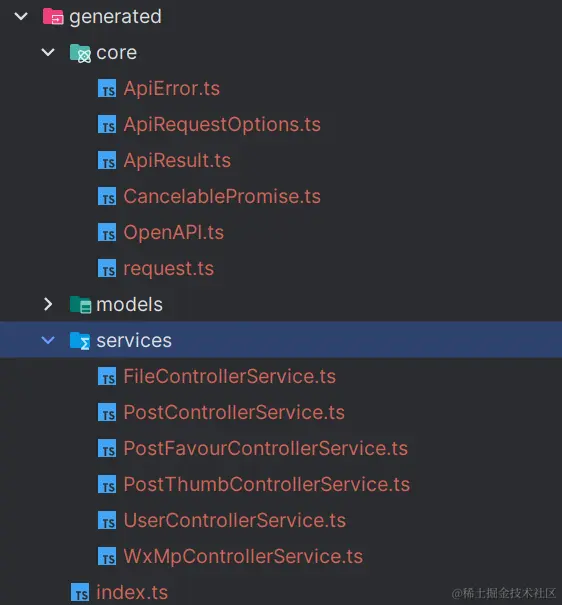This screenshot has height=605, width=562.
Task: Collapse the core folder chevron
Action: 48,52
